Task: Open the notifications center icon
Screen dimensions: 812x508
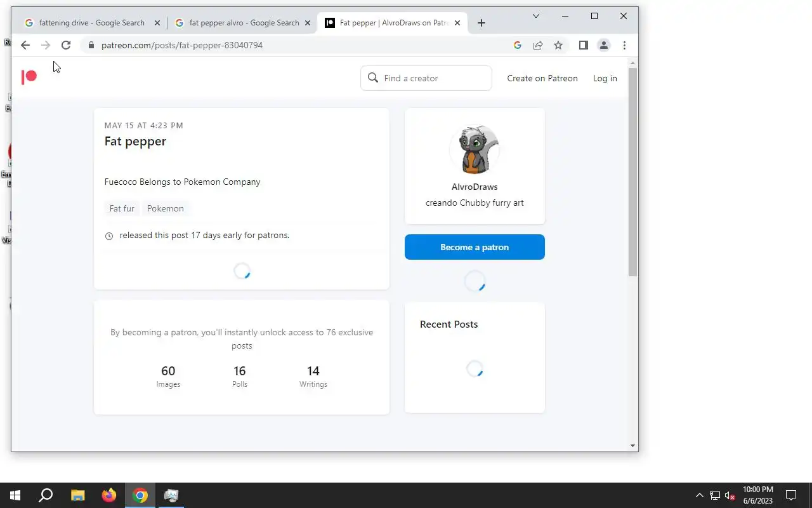Action: click(x=791, y=495)
